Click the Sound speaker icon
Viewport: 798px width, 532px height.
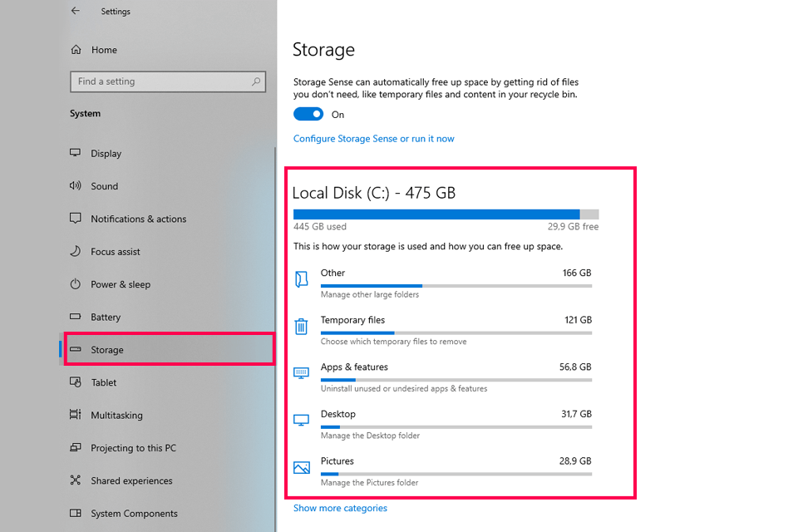(76, 186)
